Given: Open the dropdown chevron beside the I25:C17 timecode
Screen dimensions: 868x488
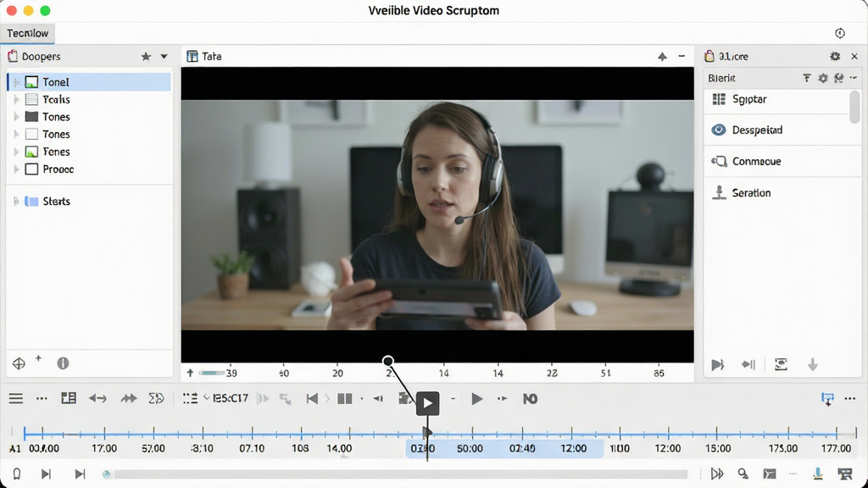Looking at the screenshot, I should pyautogui.click(x=207, y=398).
